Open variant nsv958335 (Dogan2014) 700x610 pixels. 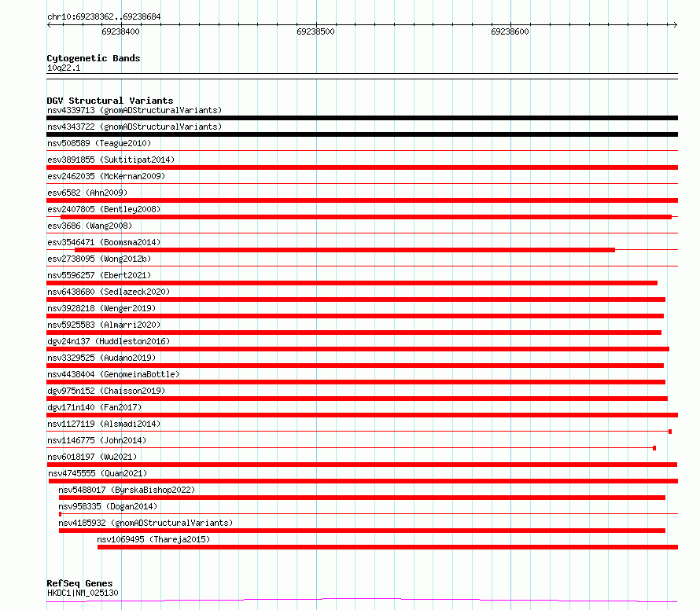[108, 506]
